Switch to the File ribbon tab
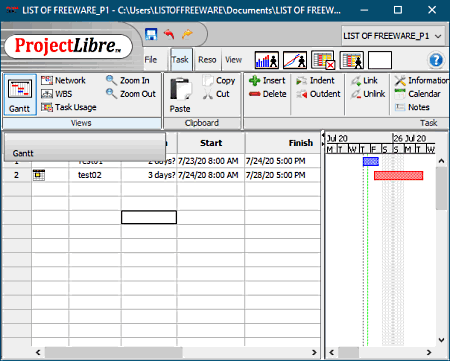This screenshot has width=450, height=361. point(151,60)
